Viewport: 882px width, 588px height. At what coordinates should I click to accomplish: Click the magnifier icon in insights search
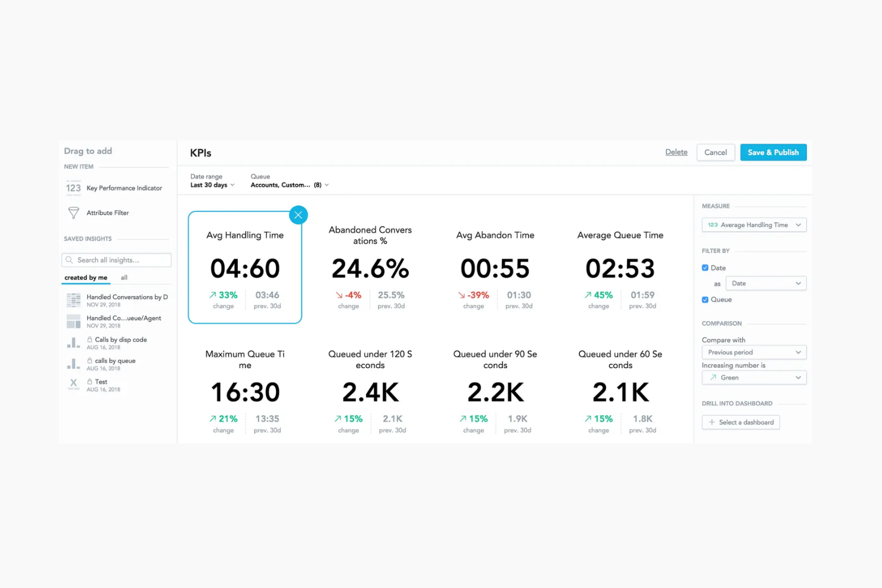[70, 260]
